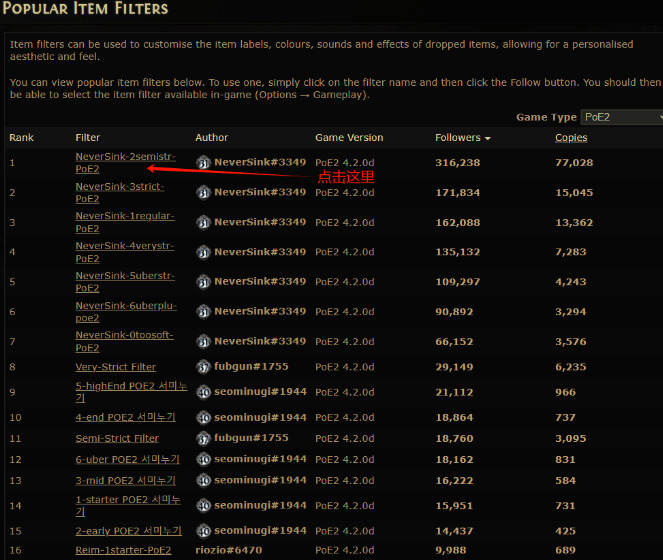Image resolution: width=663 pixels, height=560 pixels.
Task: Click seominugi badge icon in rank 13 row
Action: pyautogui.click(x=203, y=481)
